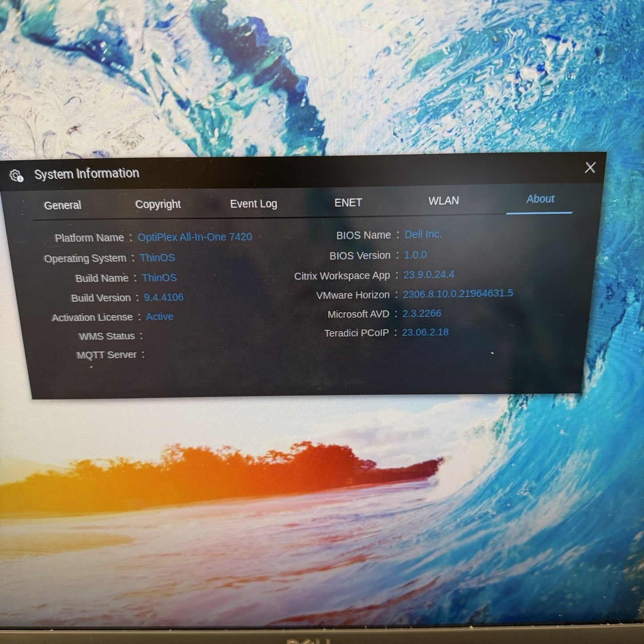Click the Activation License Active value
Viewport: 644px width, 644px height.
160,317
